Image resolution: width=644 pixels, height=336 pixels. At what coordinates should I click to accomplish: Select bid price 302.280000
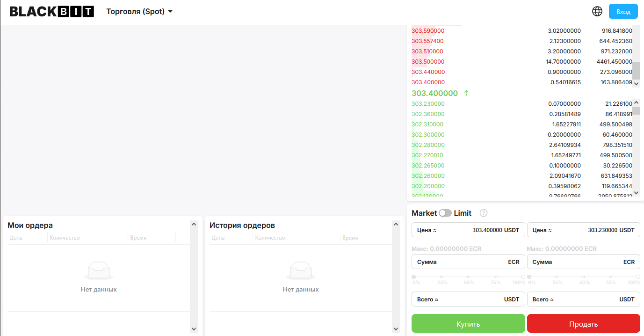click(428, 145)
